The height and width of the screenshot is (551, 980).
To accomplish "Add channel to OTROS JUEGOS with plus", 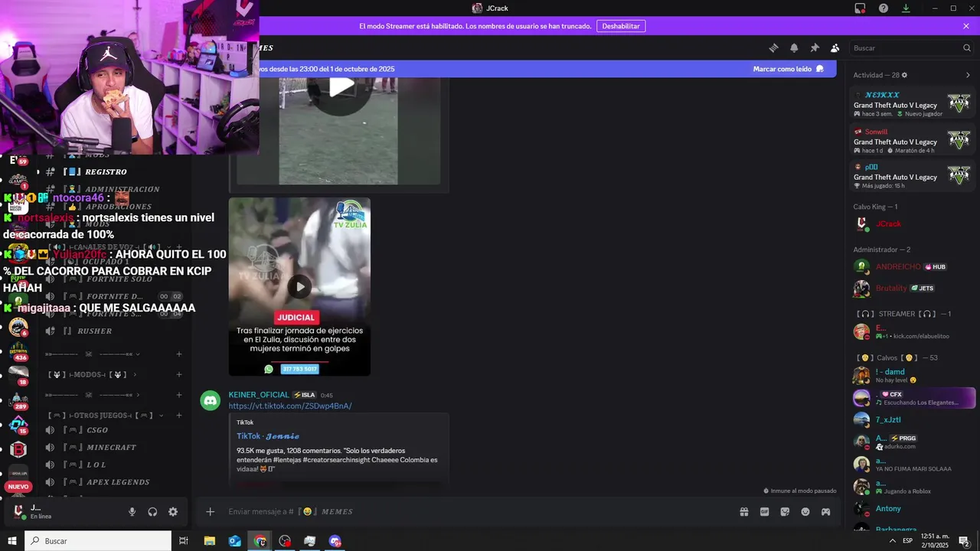I will point(178,415).
